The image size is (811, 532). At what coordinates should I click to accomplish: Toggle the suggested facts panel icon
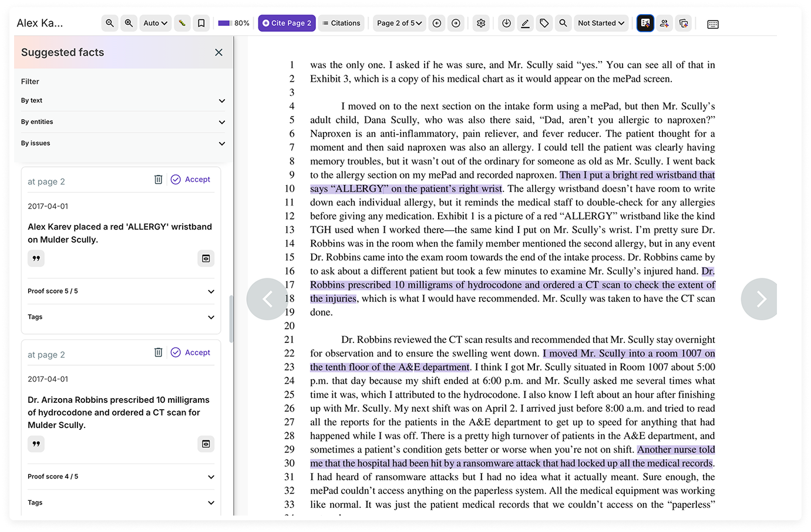(x=645, y=23)
